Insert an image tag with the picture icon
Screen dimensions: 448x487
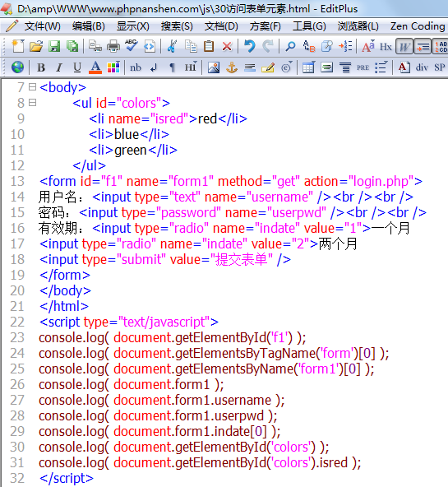click(x=214, y=67)
